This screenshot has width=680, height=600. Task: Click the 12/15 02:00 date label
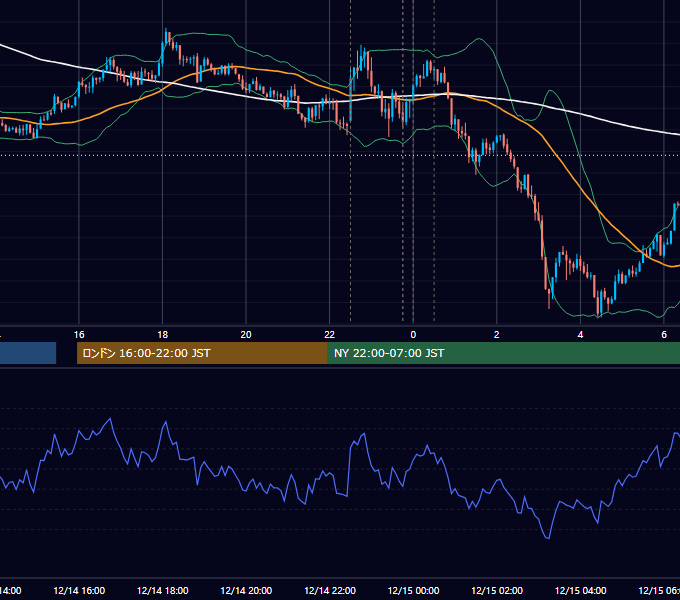pyautogui.click(x=497, y=590)
